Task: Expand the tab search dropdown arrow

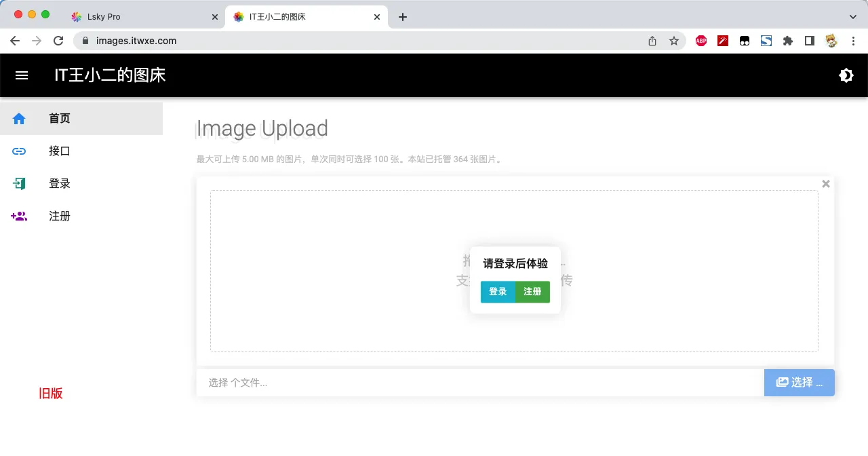Action: tap(853, 17)
